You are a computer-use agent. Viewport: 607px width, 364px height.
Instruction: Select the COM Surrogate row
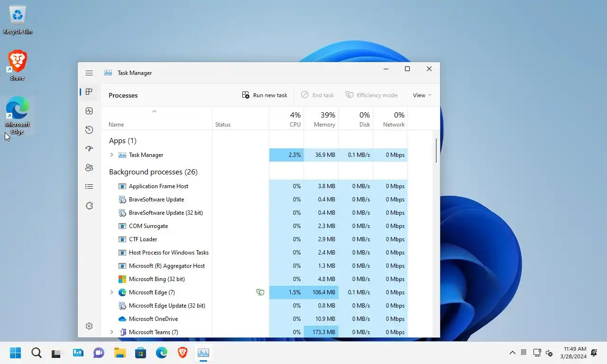pyautogui.click(x=255, y=226)
